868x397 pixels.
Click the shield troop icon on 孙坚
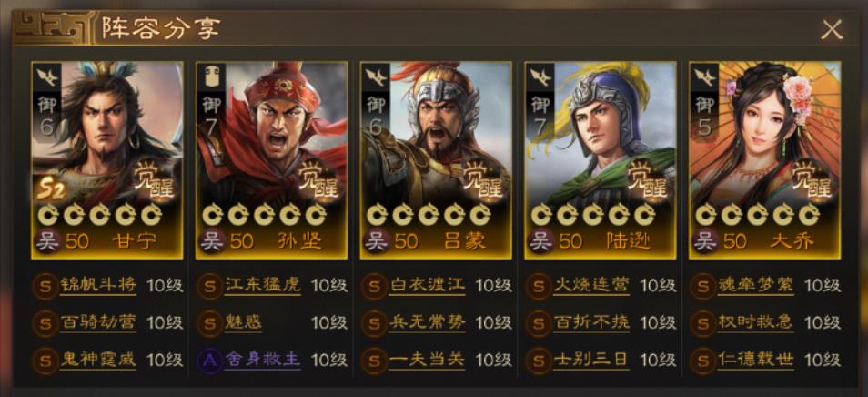coord(211,77)
